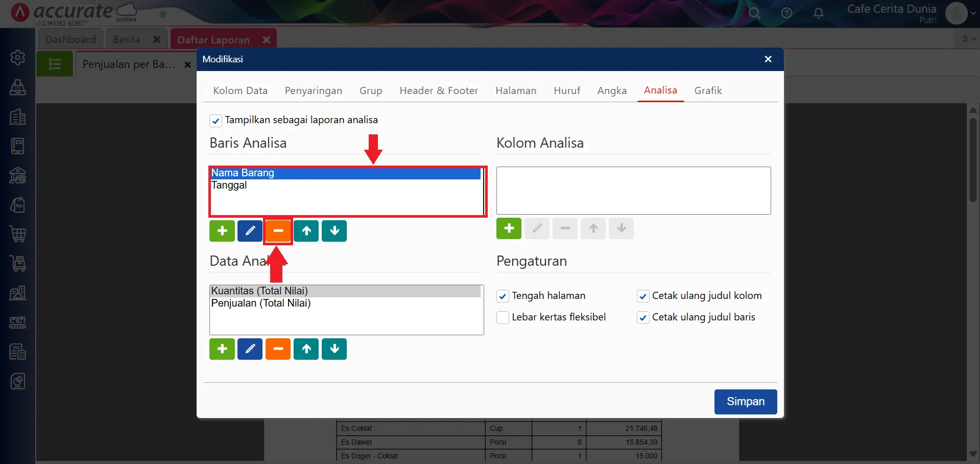Viewport: 980px width, 464px height.
Task: Select Tanggal in Baris Analisa list
Action: pos(229,185)
